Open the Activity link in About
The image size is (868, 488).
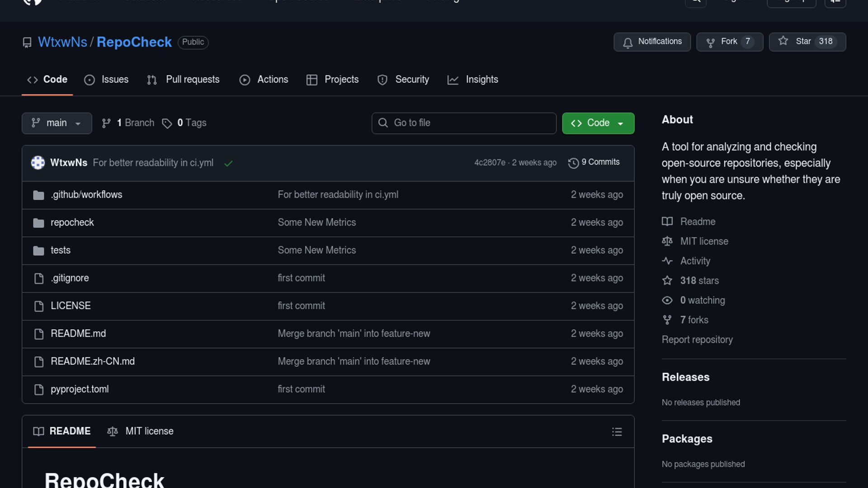[695, 261]
